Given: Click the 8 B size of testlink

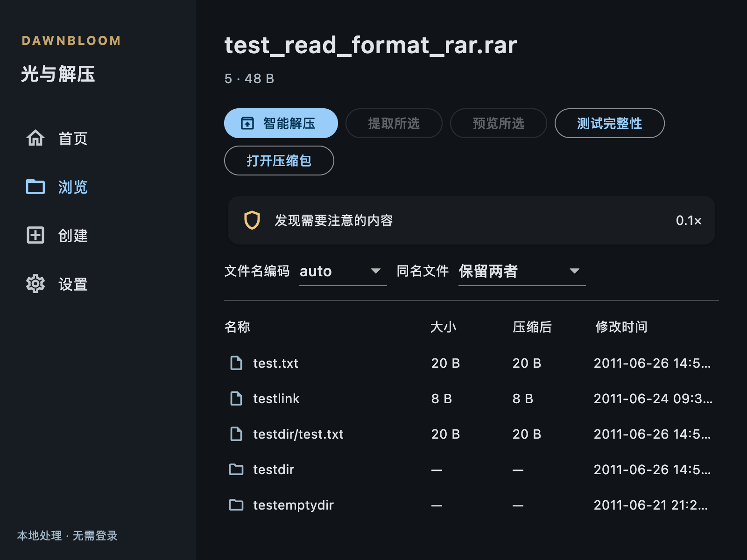Looking at the screenshot, I should [442, 399].
